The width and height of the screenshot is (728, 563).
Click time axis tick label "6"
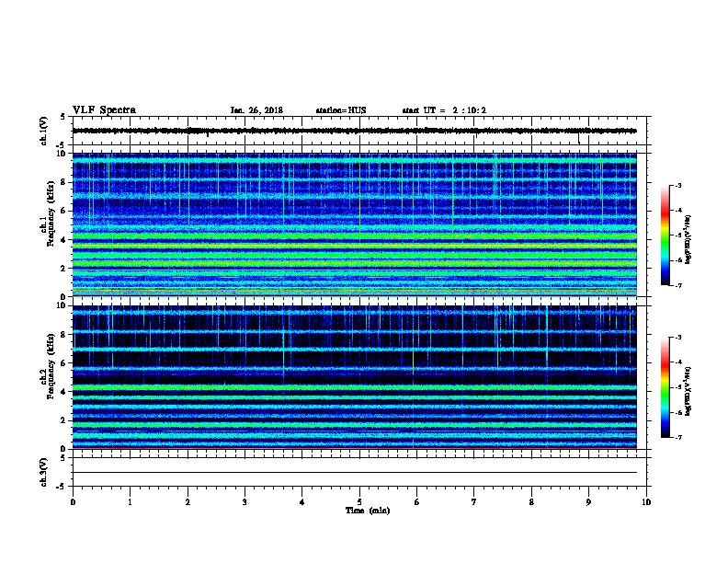click(x=417, y=501)
